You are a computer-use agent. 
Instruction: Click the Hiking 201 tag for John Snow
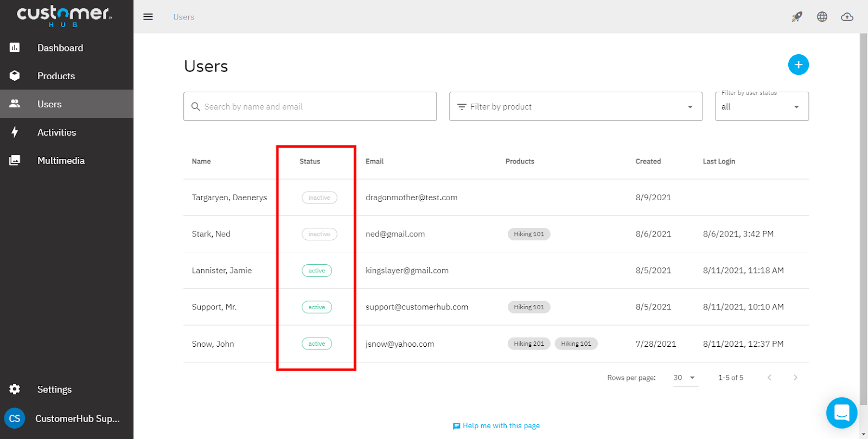click(x=529, y=343)
